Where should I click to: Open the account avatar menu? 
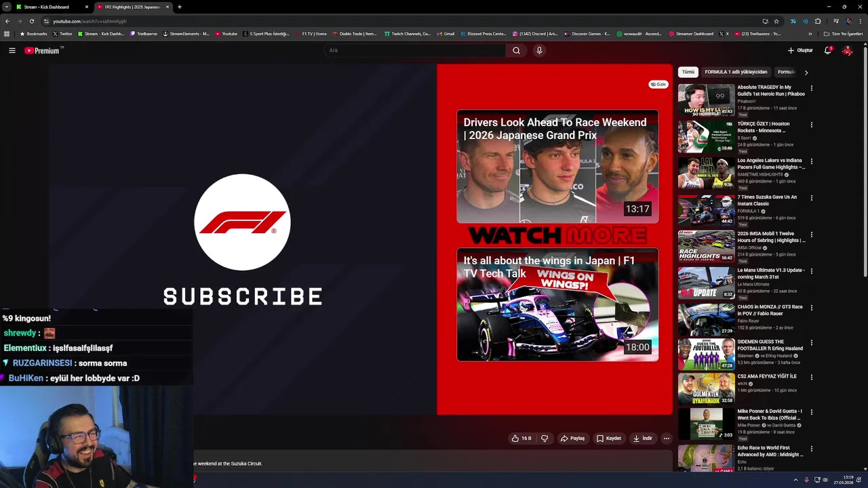pos(847,50)
